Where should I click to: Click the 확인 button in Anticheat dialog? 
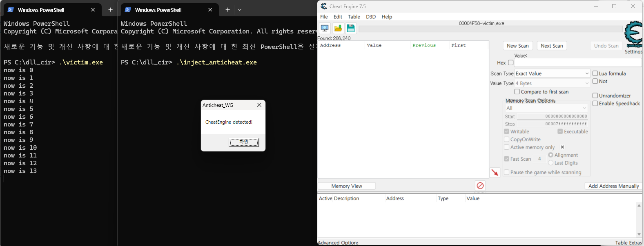click(244, 142)
